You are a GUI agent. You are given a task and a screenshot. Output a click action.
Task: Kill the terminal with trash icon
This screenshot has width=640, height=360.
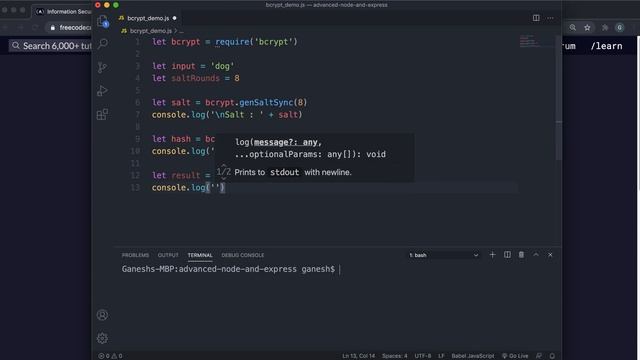[x=521, y=255]
